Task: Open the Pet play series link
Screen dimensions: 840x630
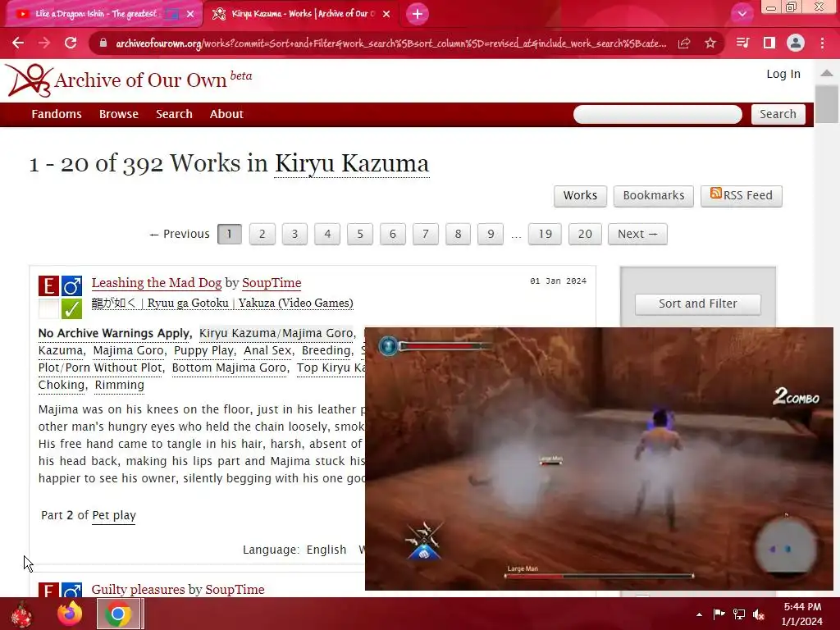Action: pos(114,515)
